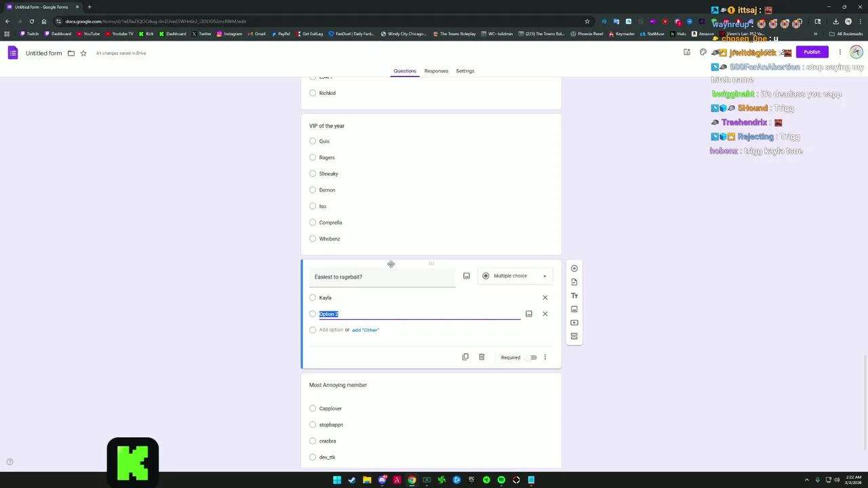Open PayPal bookmark
This screenshot has width=868, height=488.
280,34
